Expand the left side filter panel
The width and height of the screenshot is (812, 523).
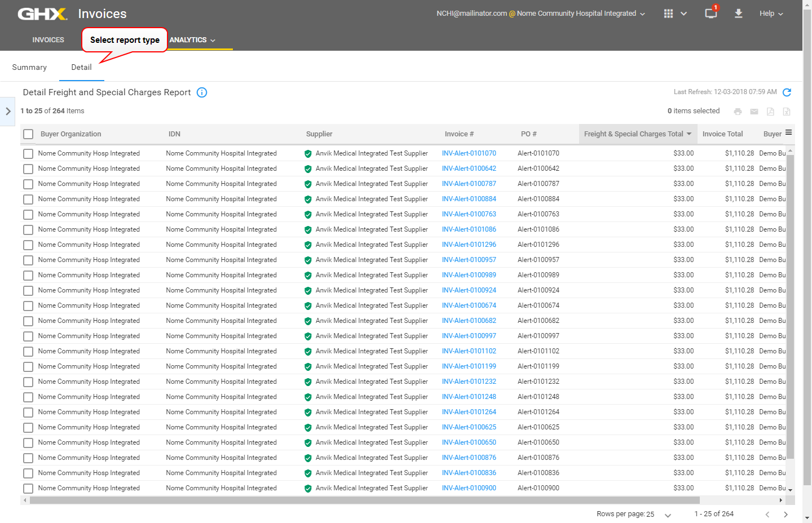coord(8,112)
